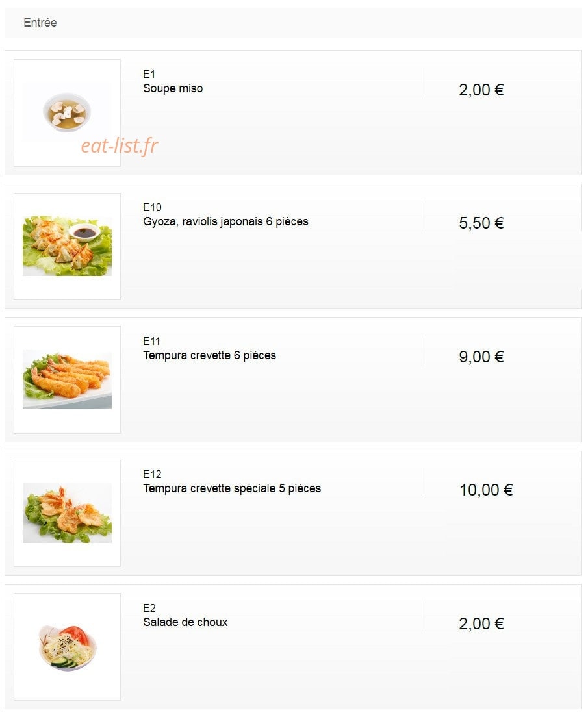This screenshot has width=588, height=717.
Task: Select the tempura crevette 6 pièces picture
Action: tap(67, 379)
